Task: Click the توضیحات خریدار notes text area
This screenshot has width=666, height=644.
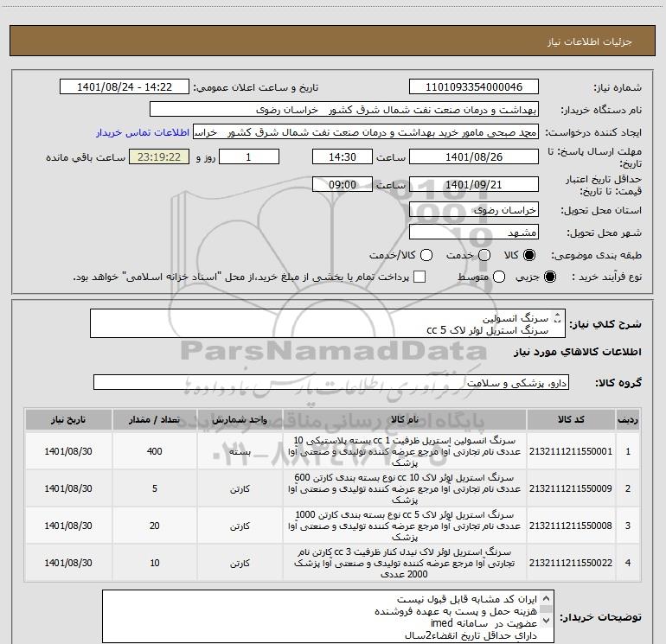Action: [x=328, y=616]
